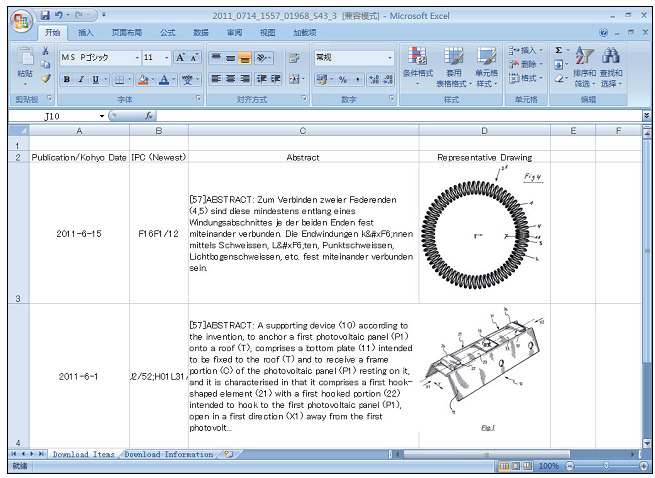This screenshot has width=655, height=478.
Task: Open Conditional Formatting (条件格式) menu
Action: click(417, 66)
